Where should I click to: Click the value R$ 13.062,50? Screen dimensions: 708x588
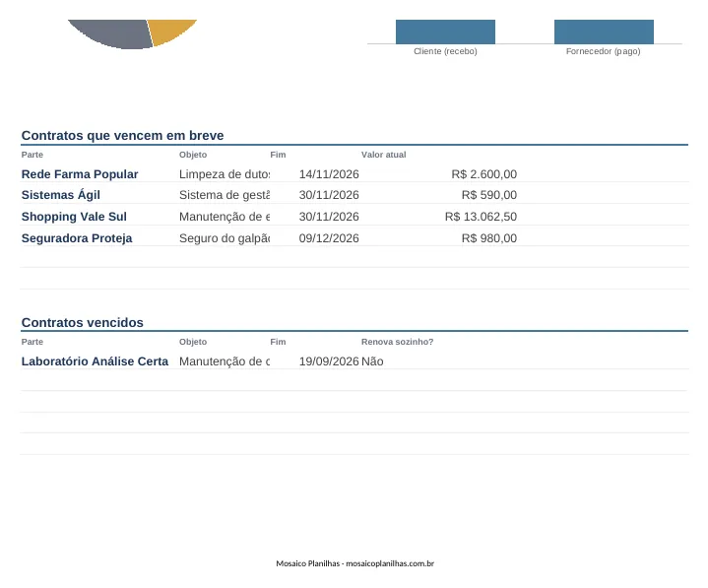coord(481,217)
